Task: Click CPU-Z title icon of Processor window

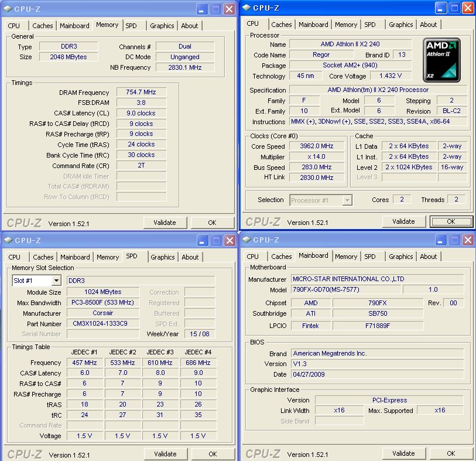Action: [247, 8]
